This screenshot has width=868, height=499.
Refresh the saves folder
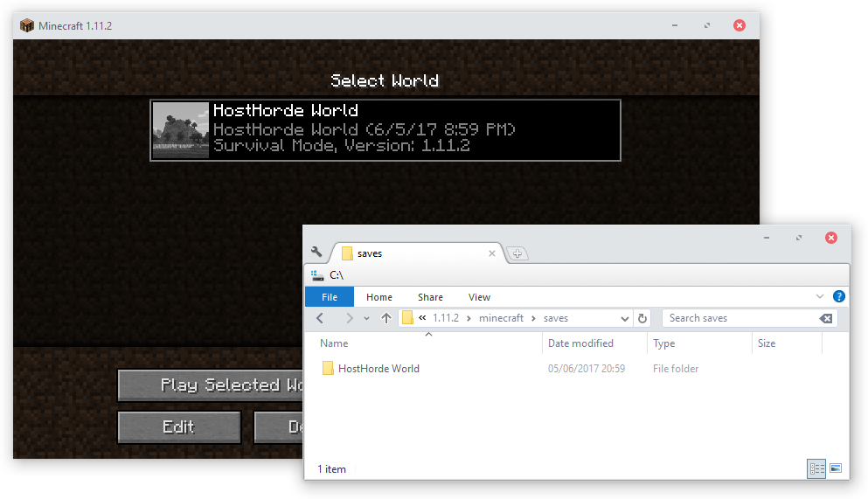tap(642, 318)
